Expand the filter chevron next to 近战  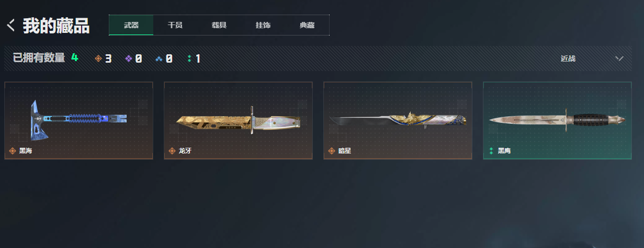pyautogui.click(x=619, y=58)
